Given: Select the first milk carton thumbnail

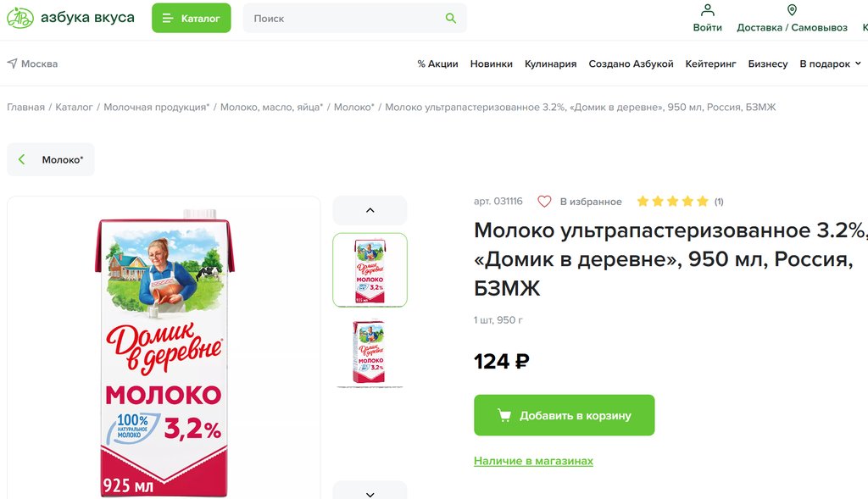Looking at the screenshot, I should click(x=370, y=269).
